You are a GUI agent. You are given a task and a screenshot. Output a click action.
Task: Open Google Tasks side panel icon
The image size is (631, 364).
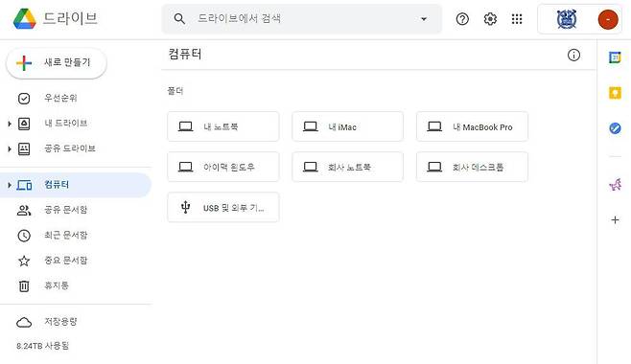click(x=615, y=128)
